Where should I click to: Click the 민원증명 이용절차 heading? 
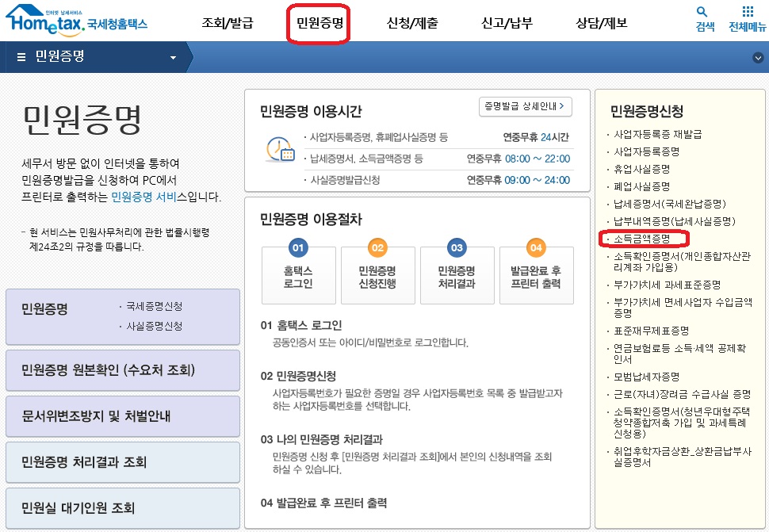(x=311, y=219)
